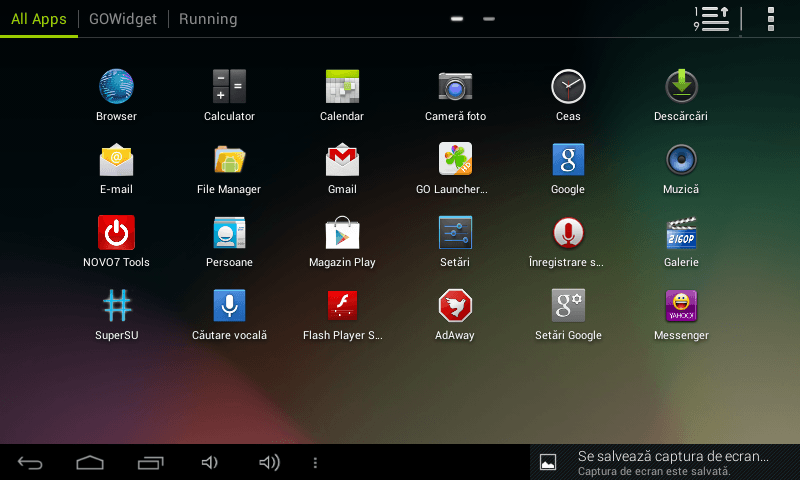This screenshot has width=800, height=480.
Task: Open the Browser app
Action: [116, 87]
